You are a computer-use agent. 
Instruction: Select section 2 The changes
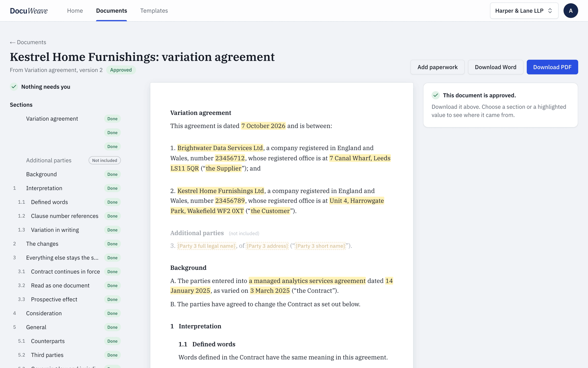click(66, 244)
